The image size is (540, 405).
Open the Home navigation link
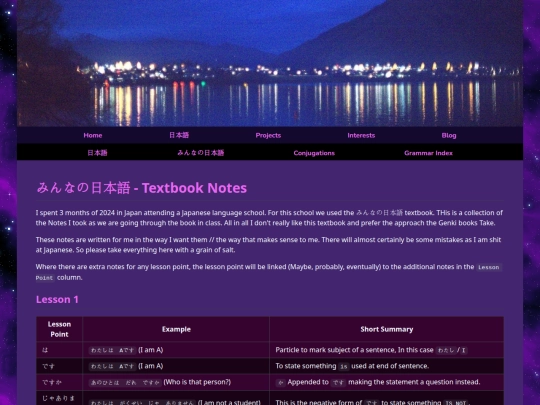pos(93,135)
